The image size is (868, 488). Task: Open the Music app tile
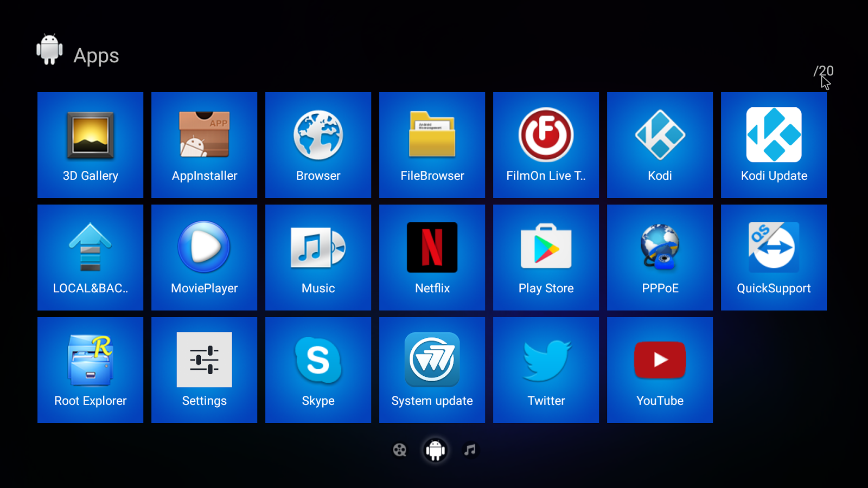point(318,258)
